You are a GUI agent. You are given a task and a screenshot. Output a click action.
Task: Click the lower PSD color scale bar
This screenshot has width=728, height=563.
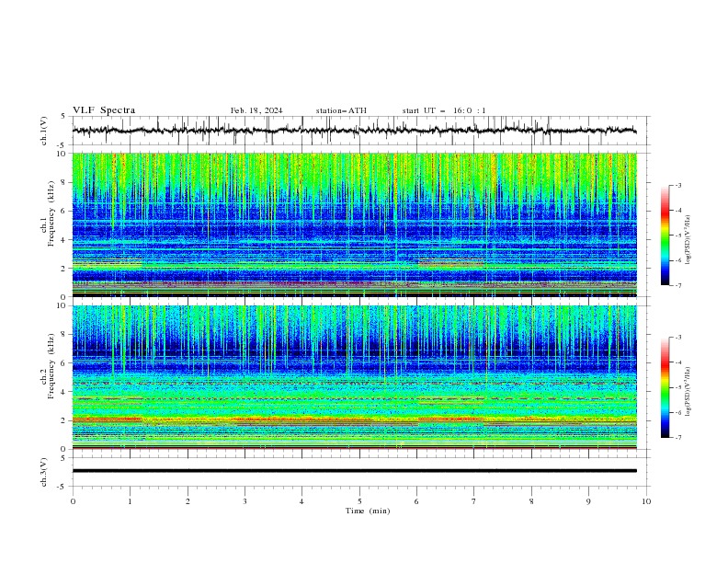click(x=665, y=387)
